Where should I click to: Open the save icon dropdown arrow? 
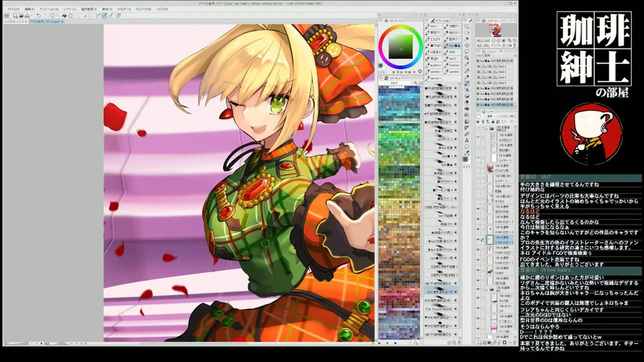point(32,15)
